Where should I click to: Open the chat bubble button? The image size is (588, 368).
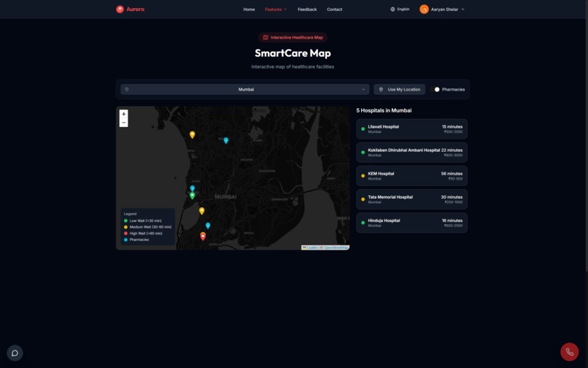click(x=15, y=353)
